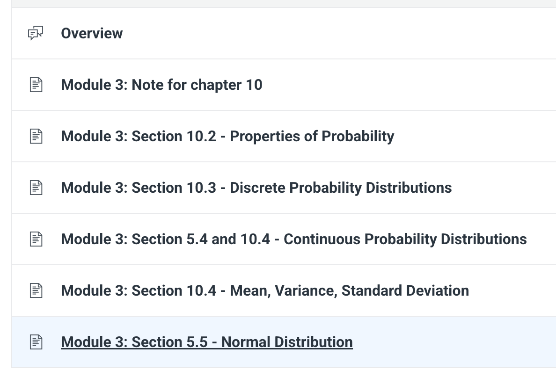Click the discussion icon beside Overview
The width and height of the screenshot is (556, 392).
(36, 33)
